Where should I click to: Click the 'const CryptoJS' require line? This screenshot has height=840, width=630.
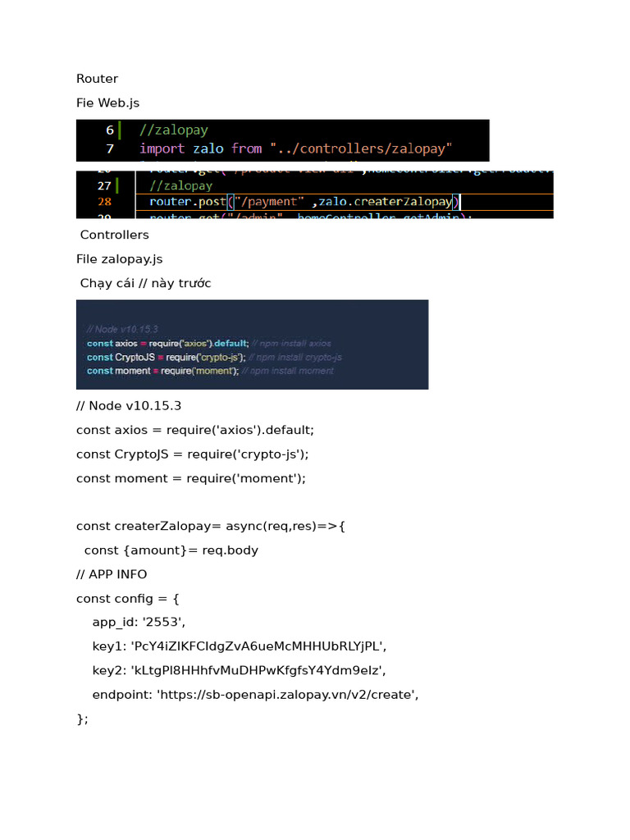coord(192,454)
